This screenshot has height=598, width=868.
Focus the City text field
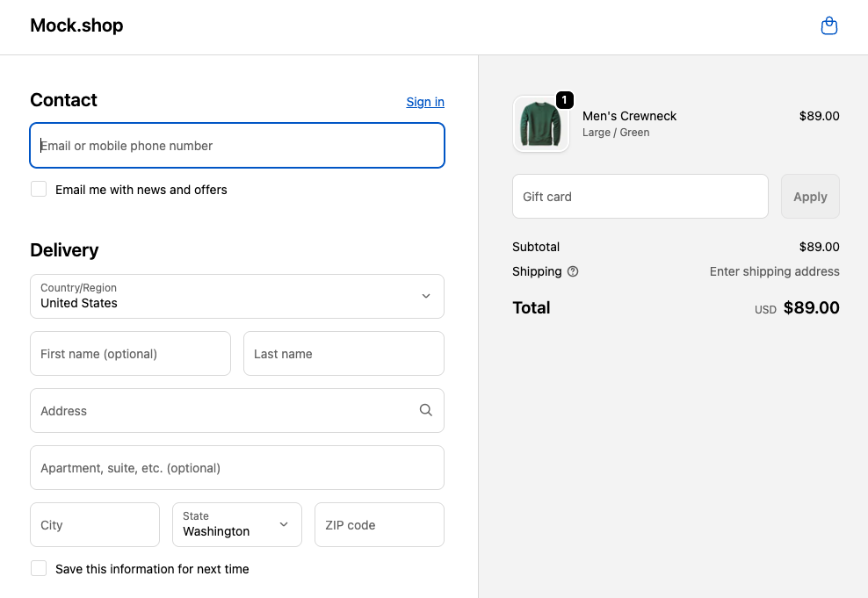point(95,525)
